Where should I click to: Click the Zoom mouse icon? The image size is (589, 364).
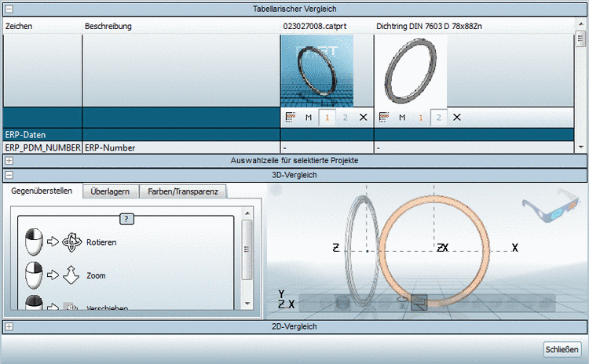34,275
